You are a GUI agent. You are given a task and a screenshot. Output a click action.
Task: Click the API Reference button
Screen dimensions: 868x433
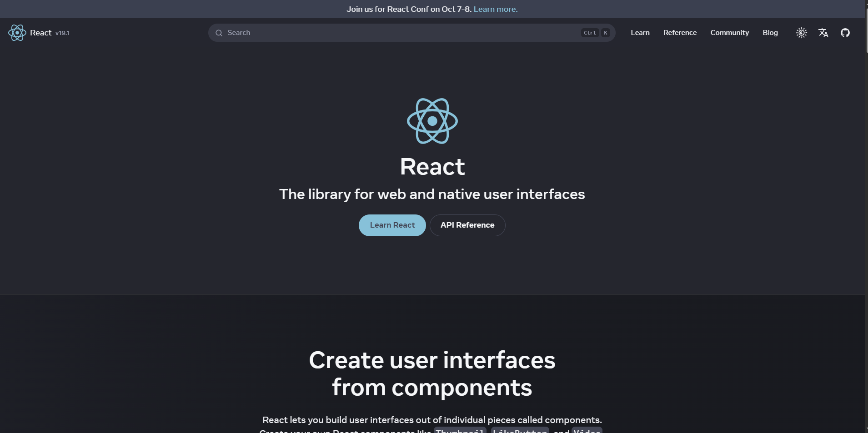[x=467, y=225]
